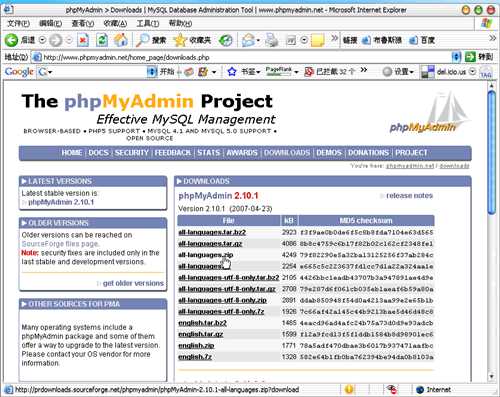500x397 pixels.
Task: Click the Forward arrow button
Action: (56, 40)
